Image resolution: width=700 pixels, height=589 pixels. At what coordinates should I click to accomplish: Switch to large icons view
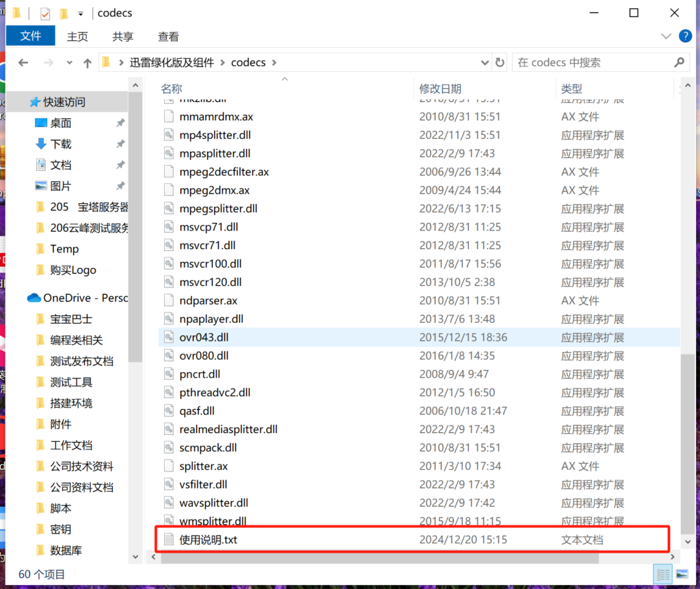tap(681, 574)
